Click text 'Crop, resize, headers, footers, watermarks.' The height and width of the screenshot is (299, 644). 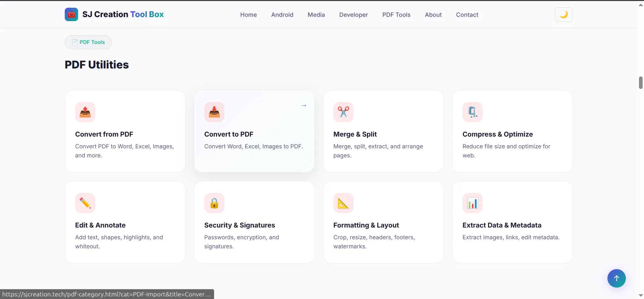pos(374,242)
